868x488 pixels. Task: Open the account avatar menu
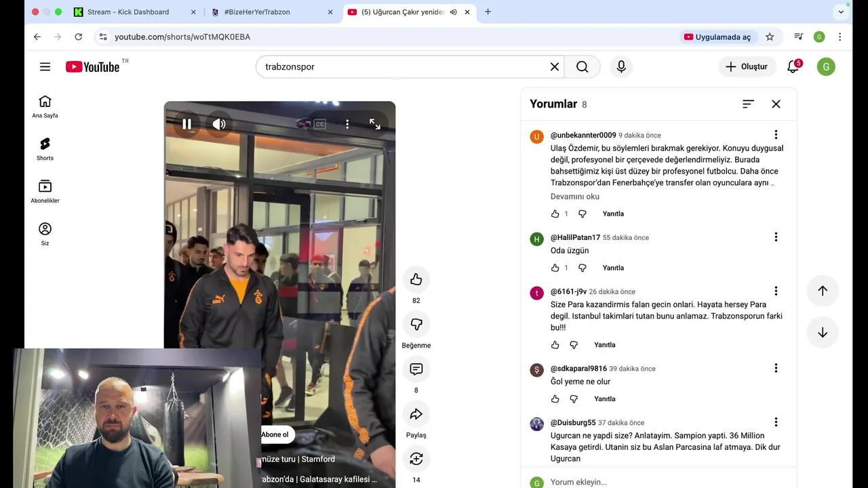pos(826,66)
